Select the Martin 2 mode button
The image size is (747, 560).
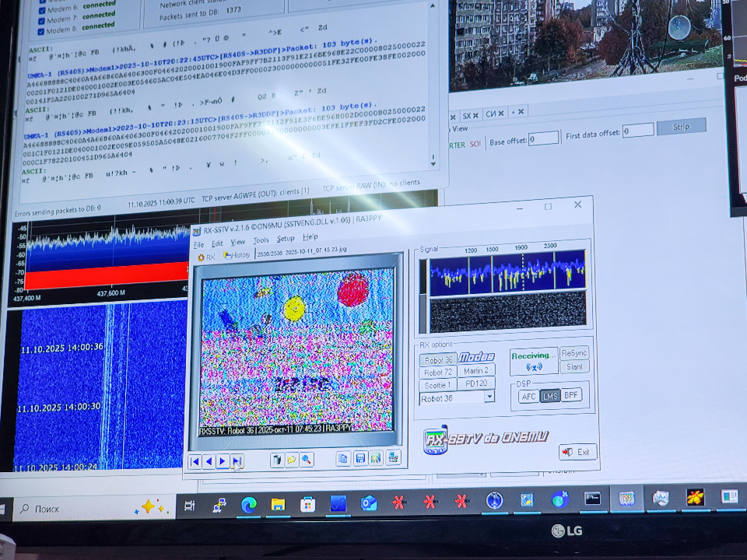[476, 370]
